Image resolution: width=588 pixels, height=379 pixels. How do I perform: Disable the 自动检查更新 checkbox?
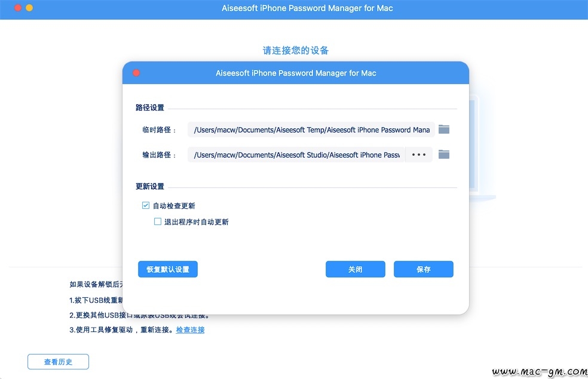click(x=145, y=205)
